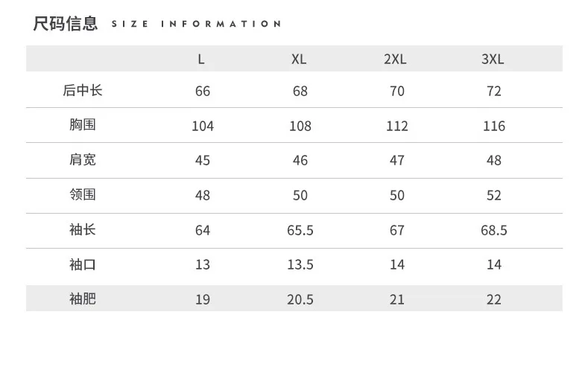
Task: Click the 68.5 sleeve length for 3XL
Action: [x=494, y=230]
